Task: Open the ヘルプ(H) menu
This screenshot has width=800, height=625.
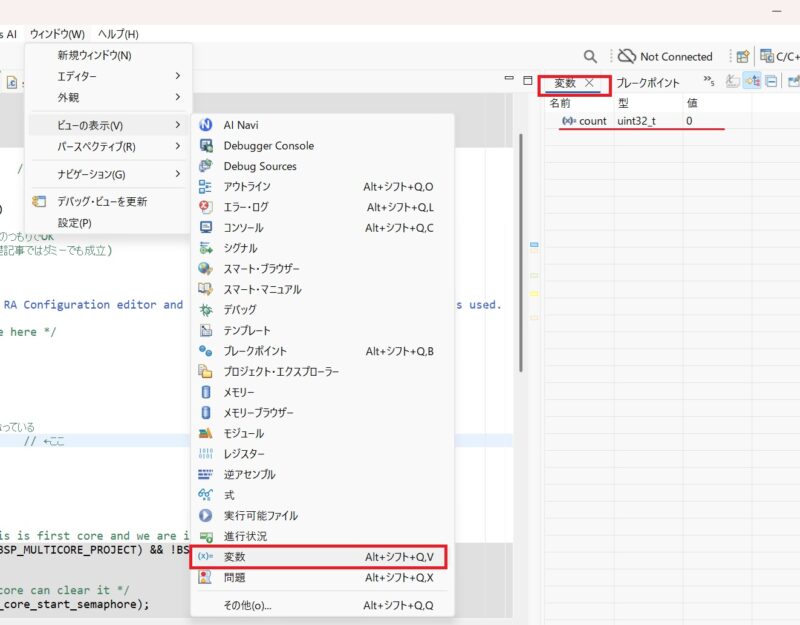Action: pyautogui.click(x=118, y=34)
